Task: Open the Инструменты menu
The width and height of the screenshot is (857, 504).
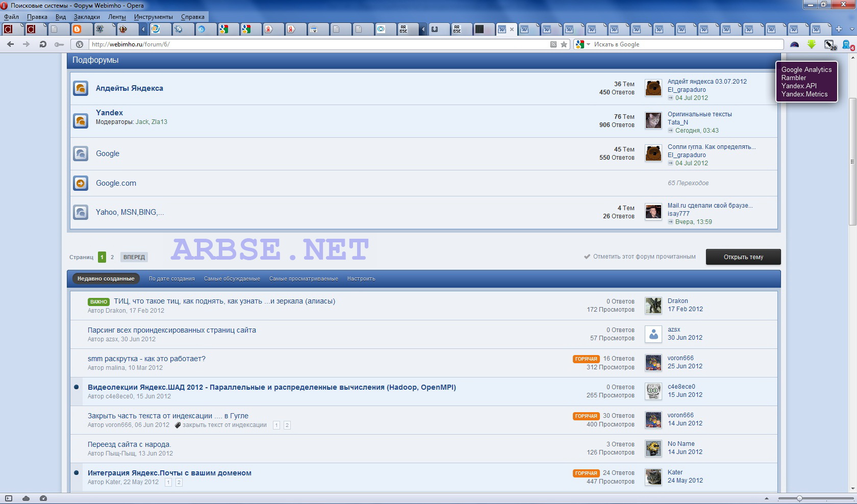Action: (x=154, y=17)
